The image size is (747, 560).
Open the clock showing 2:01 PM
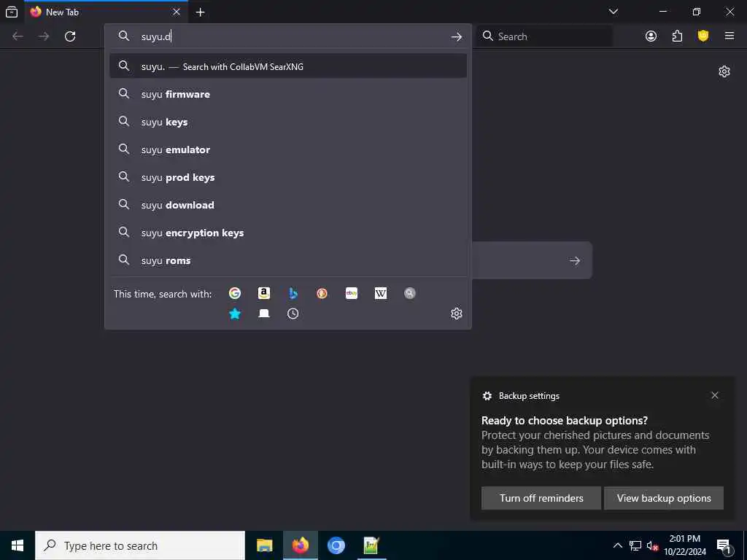tap(685, 545)
